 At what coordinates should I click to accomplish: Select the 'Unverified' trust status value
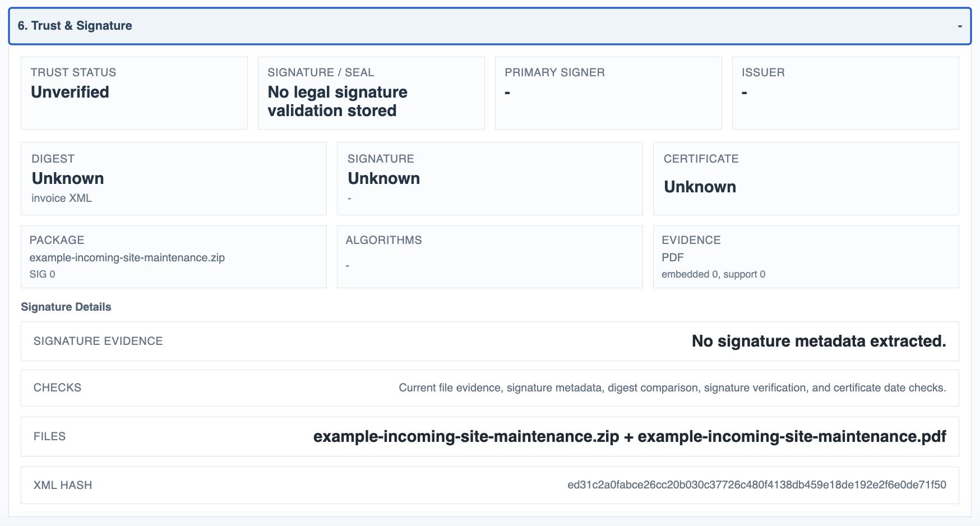[70, 92]
